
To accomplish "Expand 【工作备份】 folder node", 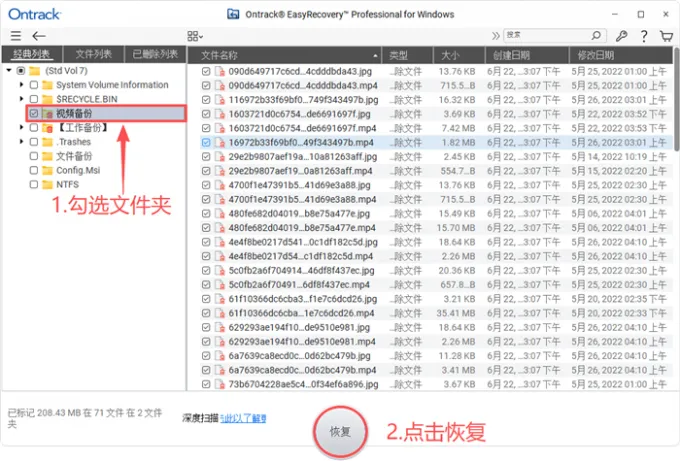I will click(21, 128).
